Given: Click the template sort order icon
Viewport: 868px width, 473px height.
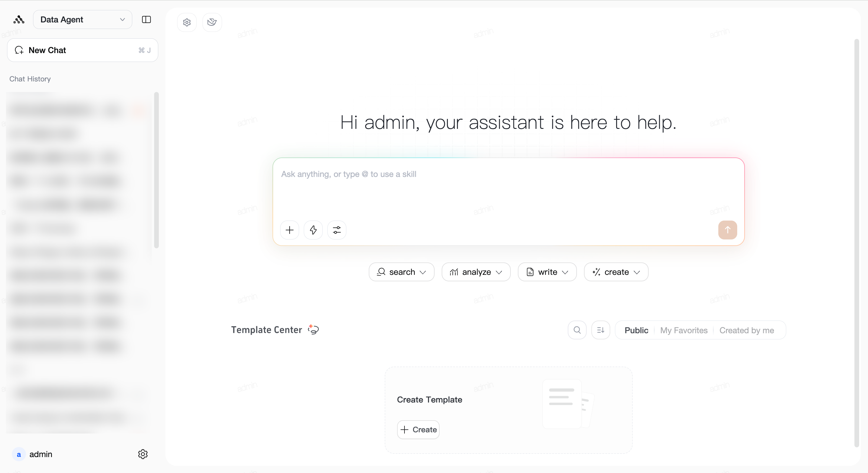Looking at the screenshot, I should coord(601,330).
